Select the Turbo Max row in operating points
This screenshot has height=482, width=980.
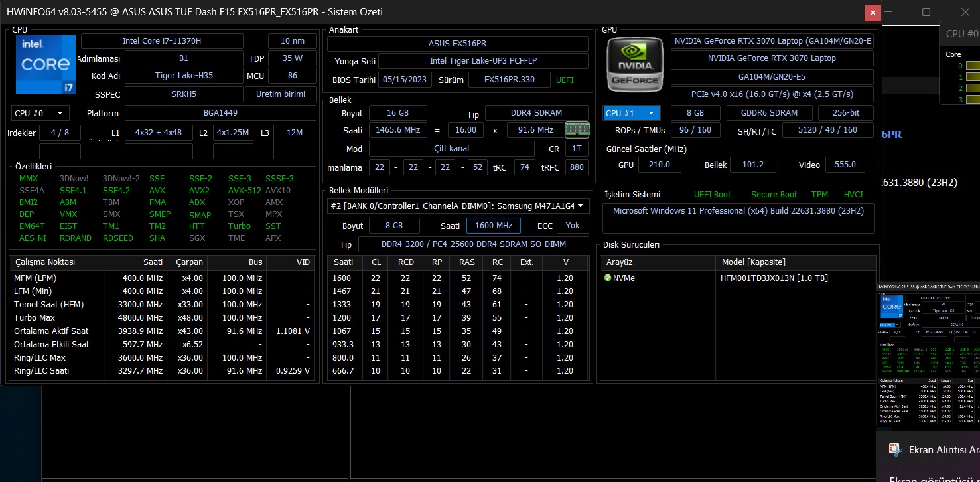(162, 318)
